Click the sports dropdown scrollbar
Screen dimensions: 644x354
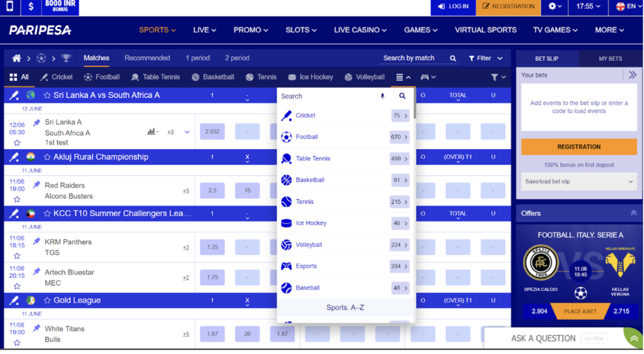click(x=415, y=104)
